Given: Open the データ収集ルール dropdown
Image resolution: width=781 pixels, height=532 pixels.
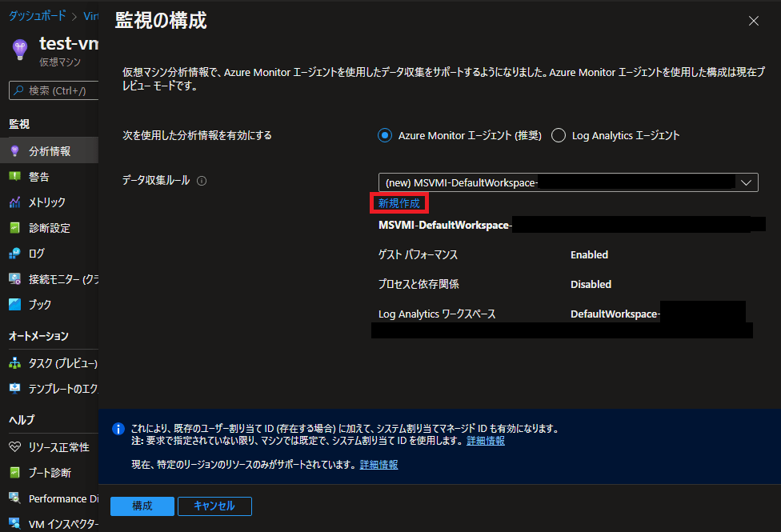Looking at the screenshot, I should coord(568,182).
